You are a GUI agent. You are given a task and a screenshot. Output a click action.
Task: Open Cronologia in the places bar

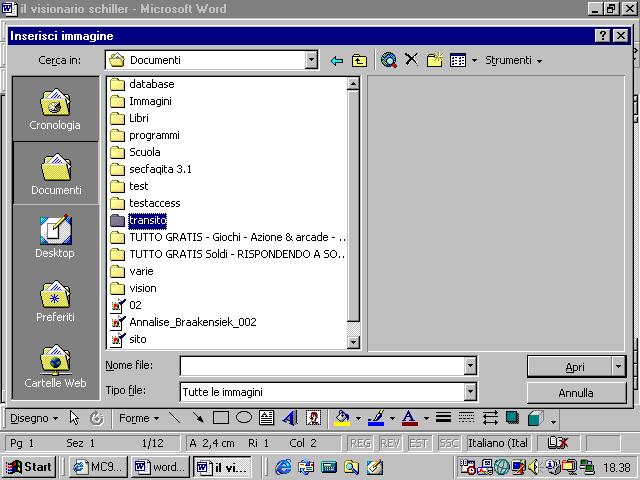55,109
